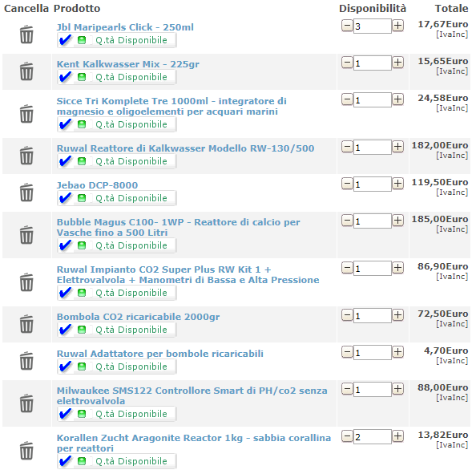Open the Jebao DCP-8000 product page

click(97, 185)
